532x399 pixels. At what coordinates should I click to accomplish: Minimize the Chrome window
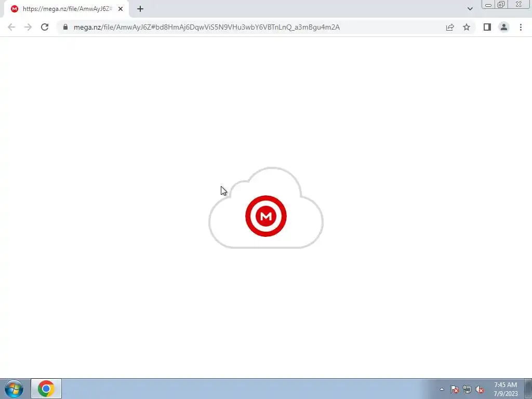click(488, 5)
